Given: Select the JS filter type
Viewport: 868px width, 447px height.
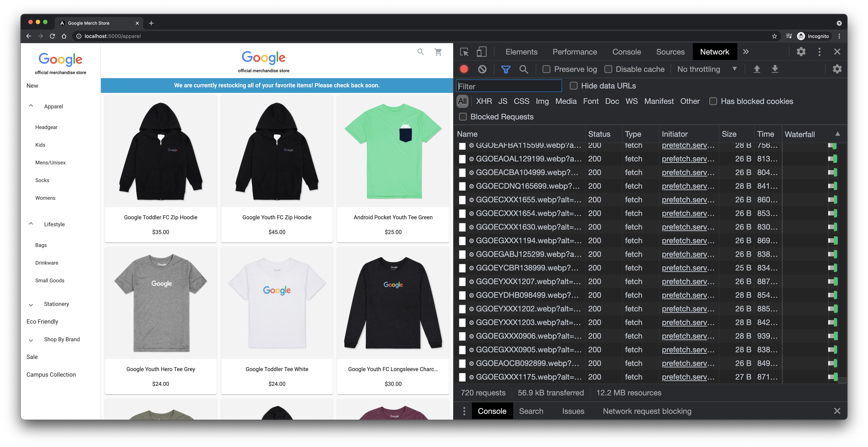Looking at the screenshot, I should click(x=503, y=101).
